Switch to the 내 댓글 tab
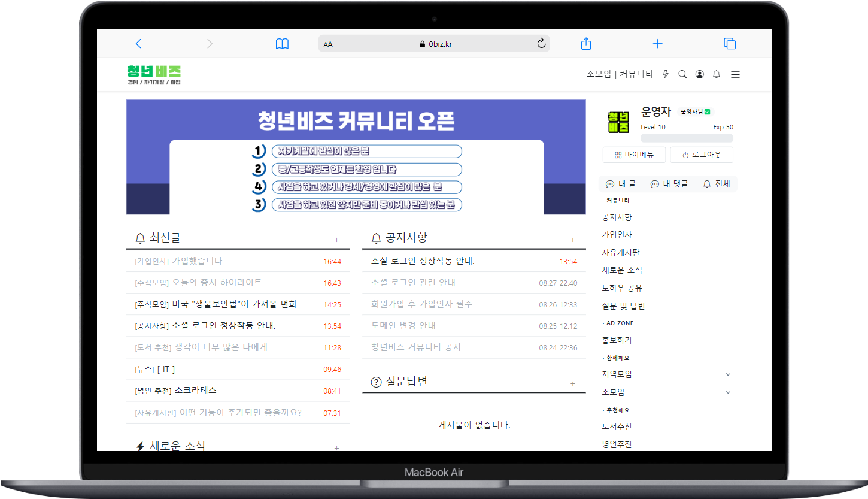Screen dimensions: 868x499 click(x=669, y=184)
